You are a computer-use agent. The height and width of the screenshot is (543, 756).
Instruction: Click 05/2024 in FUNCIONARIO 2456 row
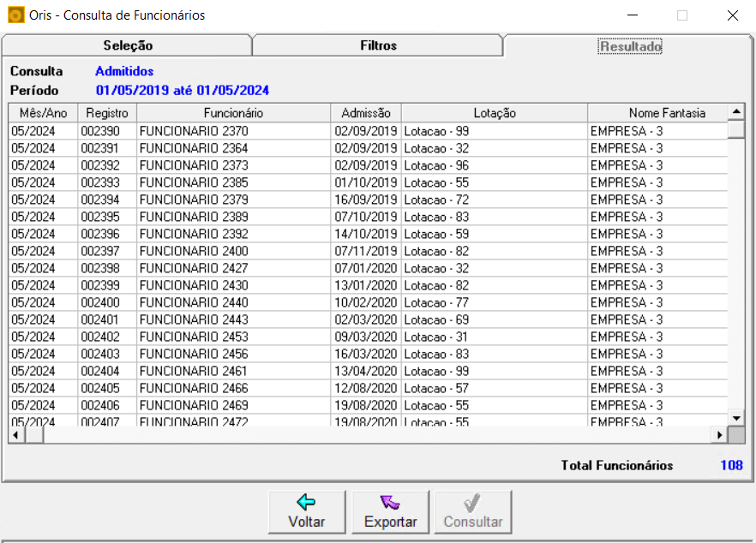click(x=43, y=354)
